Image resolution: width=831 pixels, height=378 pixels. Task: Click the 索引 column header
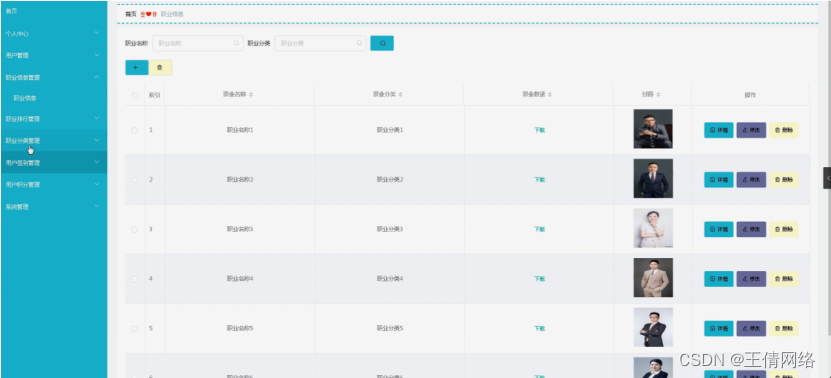(x=154, y=95)
